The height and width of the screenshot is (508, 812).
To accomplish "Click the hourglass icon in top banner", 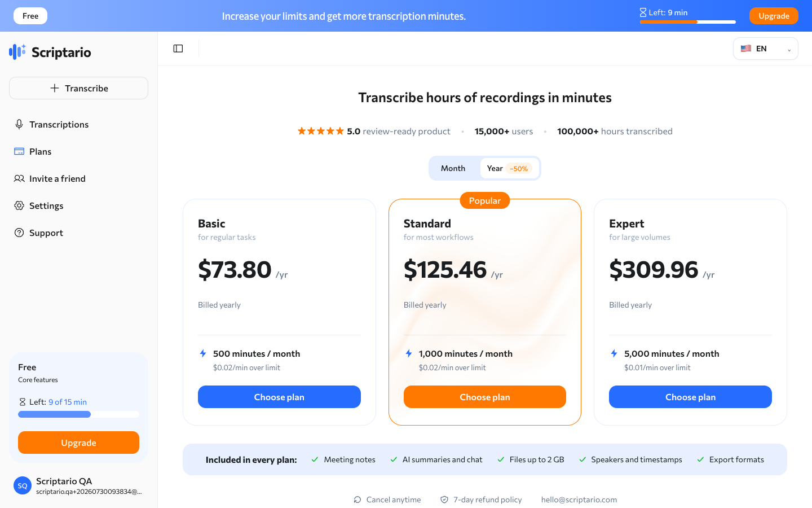I will (x=643, y=12).
